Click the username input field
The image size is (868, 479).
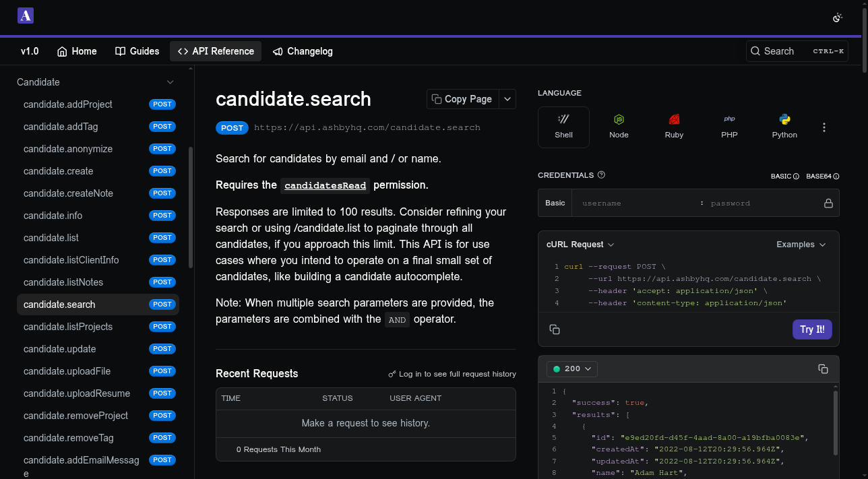coord(635,203)
